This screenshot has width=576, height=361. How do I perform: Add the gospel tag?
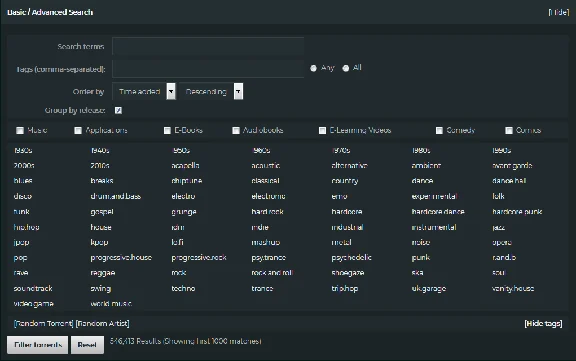pyautogui.click(x=102, y=212)
